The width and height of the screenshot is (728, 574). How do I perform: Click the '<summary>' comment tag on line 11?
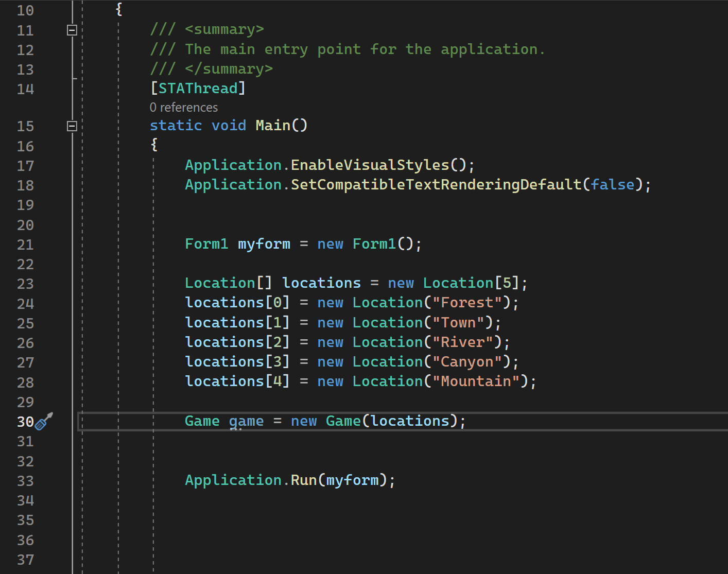tap(224, 29)
